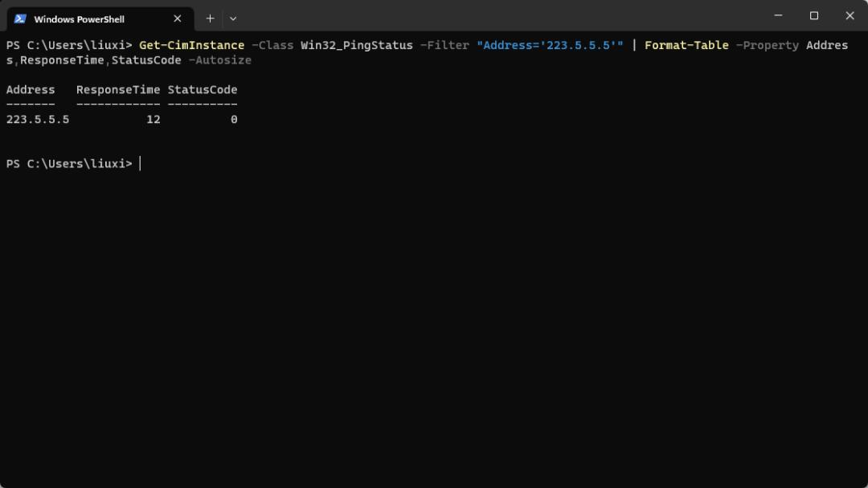This screenshot has width=868, height=488.
Task: Maximize the terminal window
Action: click(813, 15)
